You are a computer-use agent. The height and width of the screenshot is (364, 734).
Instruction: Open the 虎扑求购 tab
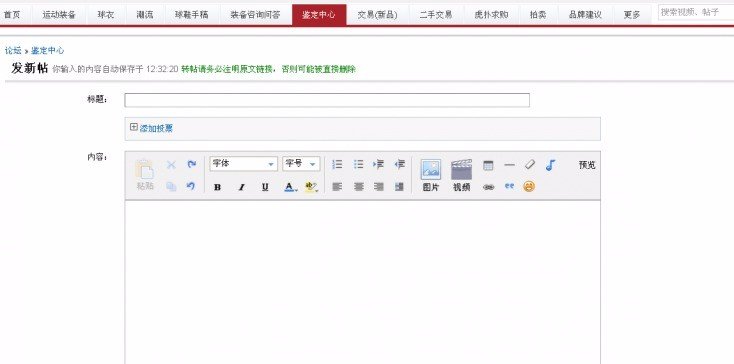pyautogui.click(x=491, y=15)
